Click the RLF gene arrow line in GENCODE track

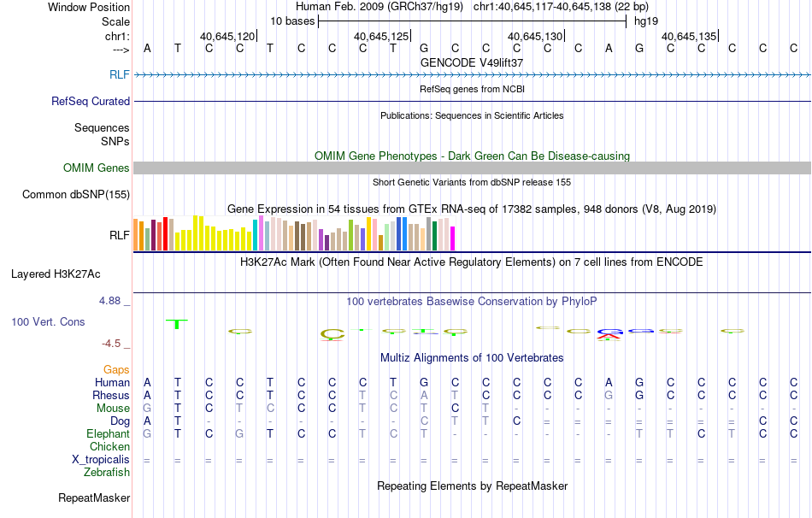(x=472, y=75)
